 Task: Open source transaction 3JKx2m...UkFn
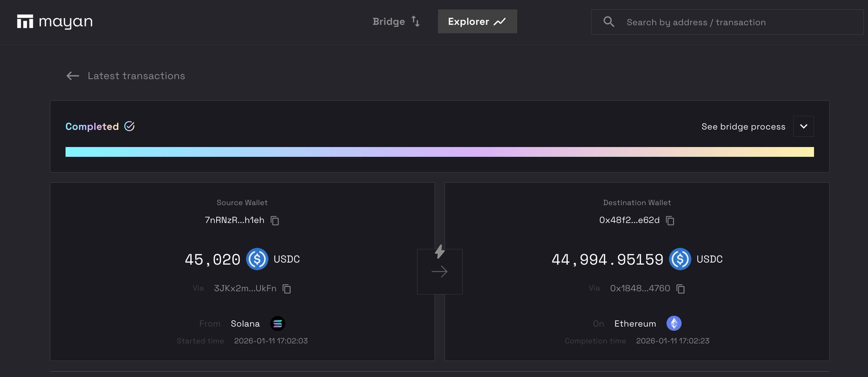tap(245, 288)
